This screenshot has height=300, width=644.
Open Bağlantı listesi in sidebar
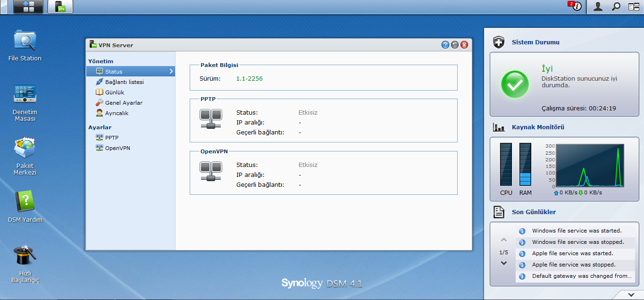pos(124,82)
